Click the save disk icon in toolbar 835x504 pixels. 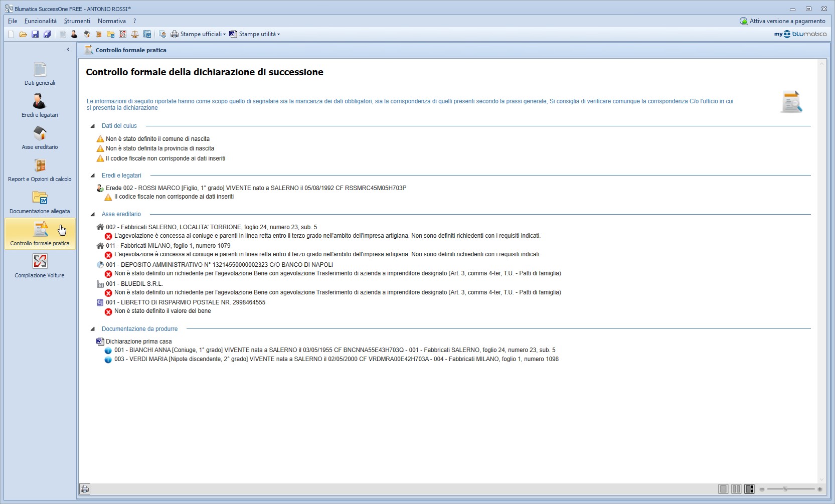click(35, 34)
